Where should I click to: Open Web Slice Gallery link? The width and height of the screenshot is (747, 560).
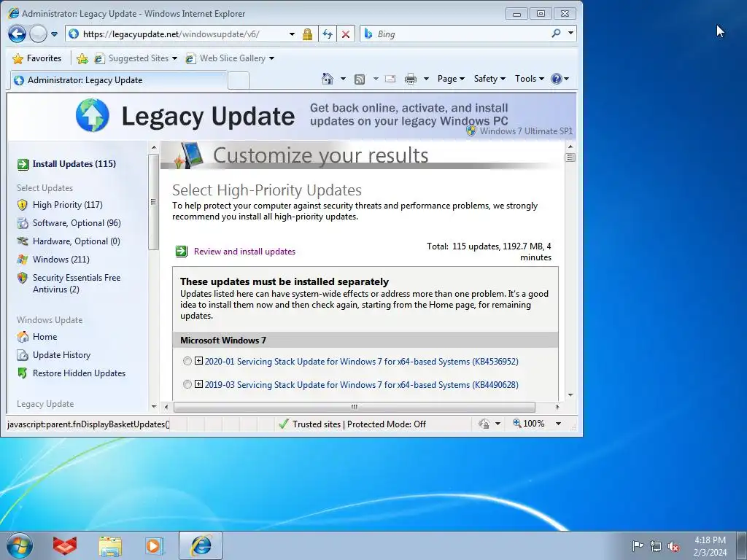coord(230,58)
